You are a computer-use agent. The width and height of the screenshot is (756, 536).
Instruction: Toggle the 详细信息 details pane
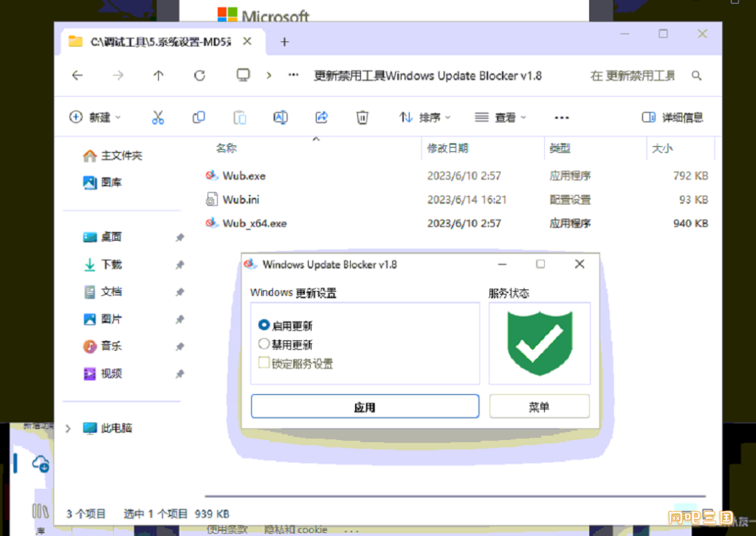tap(672, 117)
